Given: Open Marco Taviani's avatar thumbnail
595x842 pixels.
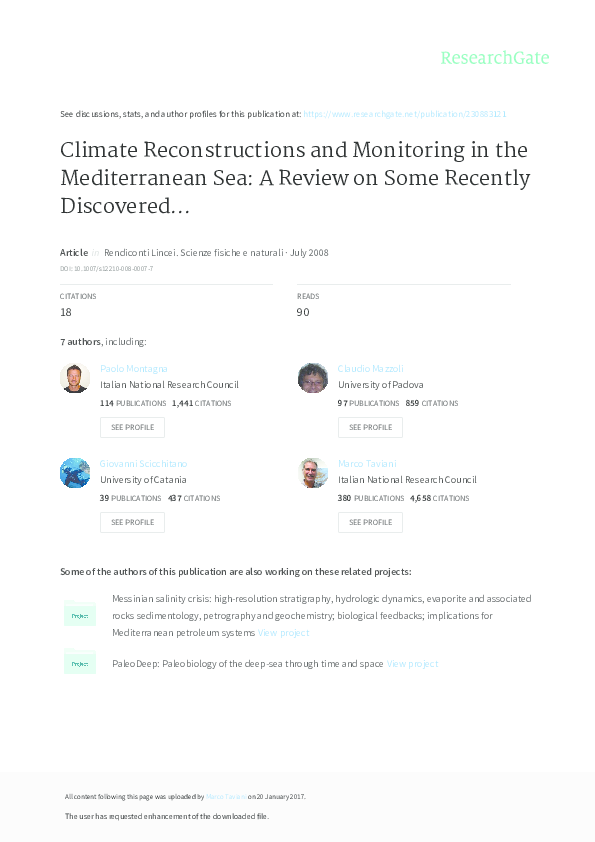Looking at the screenshot, I should tap(313, 472).
